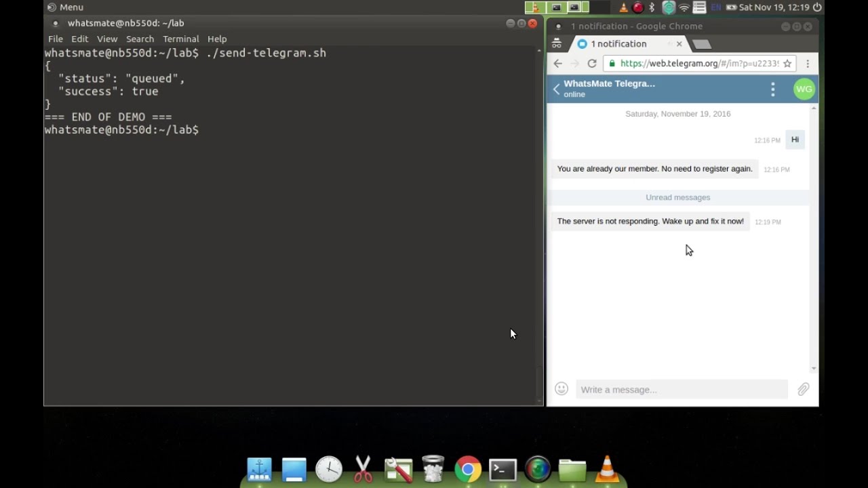Image resolution: width=868 pixels, height=488 pixels.
Task: Close the '1 notification' Chrome tab
Action: pos(679,44)
